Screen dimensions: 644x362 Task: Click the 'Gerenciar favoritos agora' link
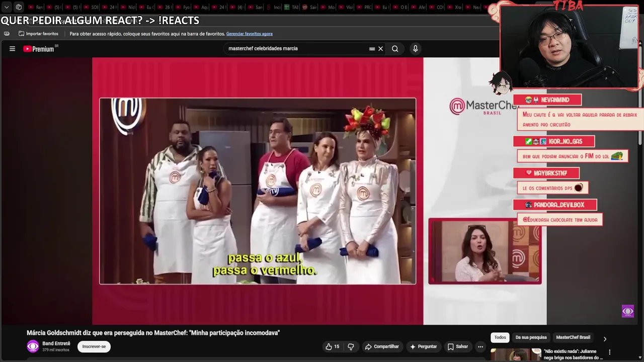(x=250, y=34)
